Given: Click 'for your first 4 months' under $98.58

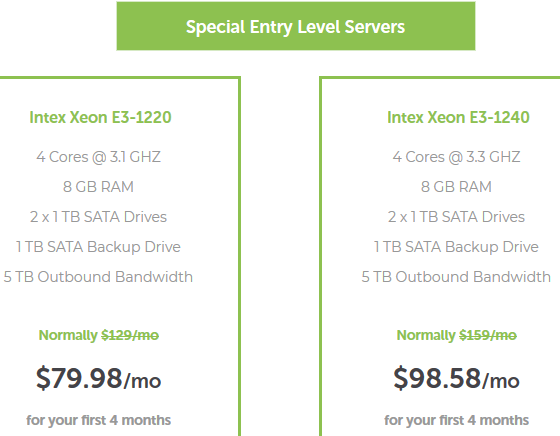Looking at the screenshot, I should (x=456, y=420).
